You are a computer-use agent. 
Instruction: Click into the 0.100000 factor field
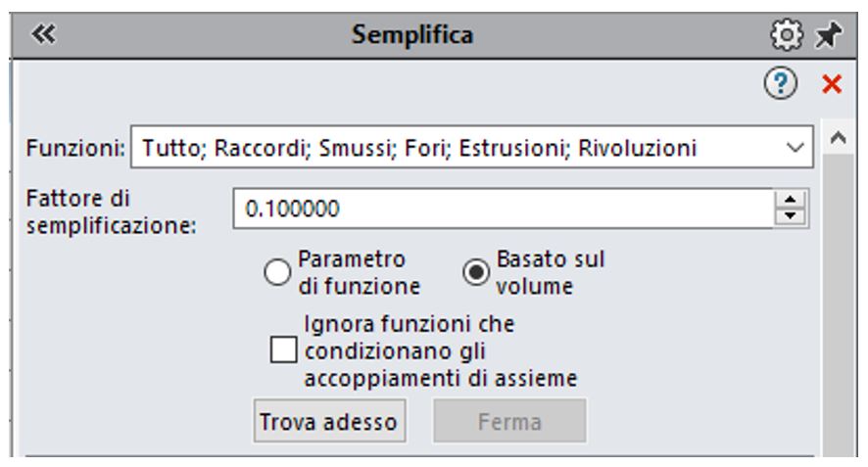click(503, 209)
